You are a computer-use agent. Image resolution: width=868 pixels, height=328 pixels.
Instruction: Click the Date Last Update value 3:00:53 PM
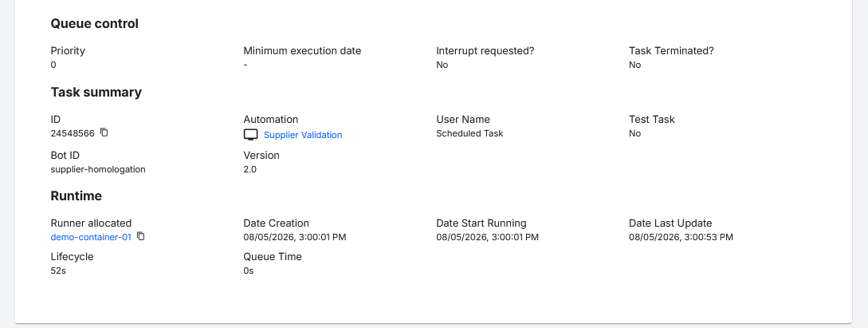681,237
